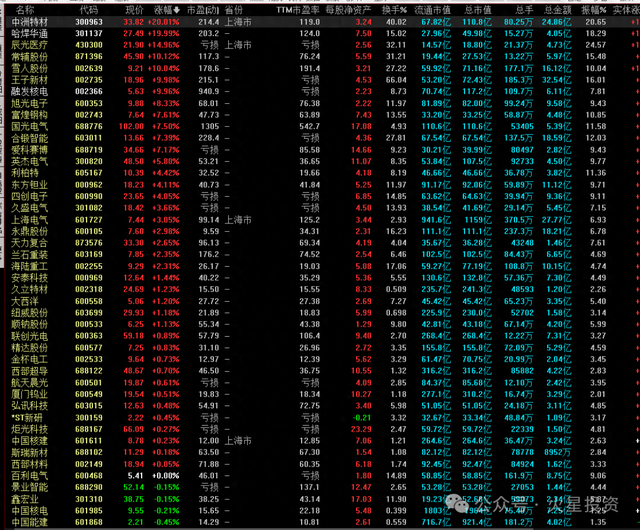Select stock name 安泰科技
This screenshot has width=640, height=530.
click(29, 278)
